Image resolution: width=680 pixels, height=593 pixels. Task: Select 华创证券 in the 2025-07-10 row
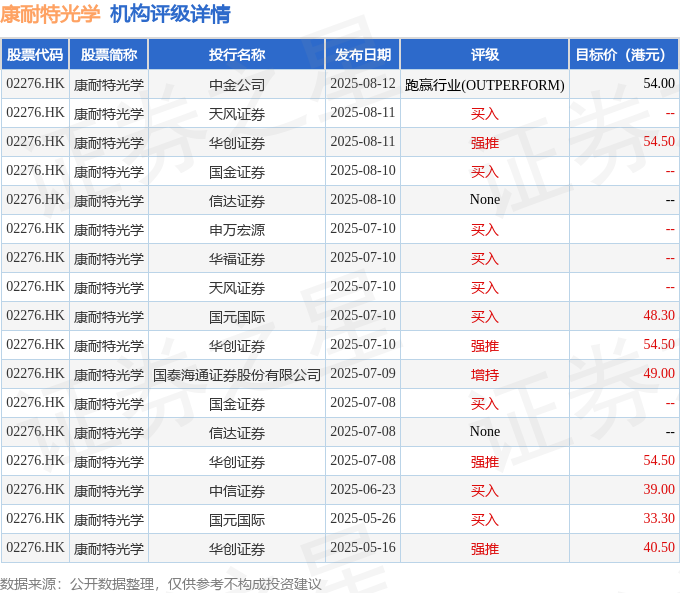point(237,346)
